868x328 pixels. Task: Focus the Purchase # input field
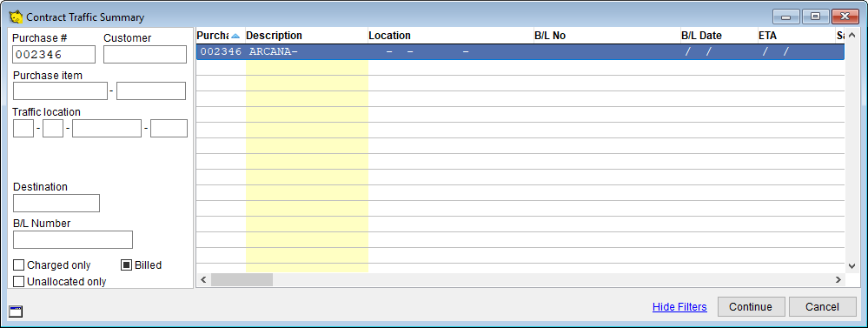(x=54, y=54)
